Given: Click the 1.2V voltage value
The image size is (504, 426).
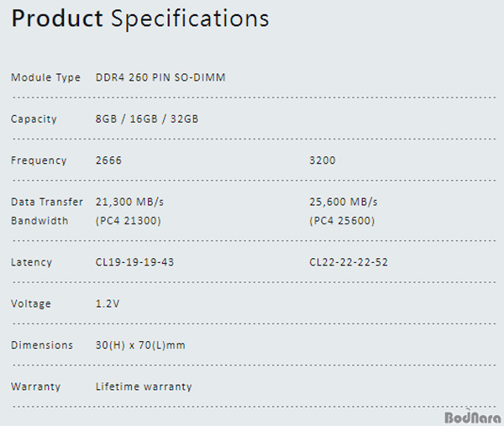Looking at the screenshot, I should point(108,303).
